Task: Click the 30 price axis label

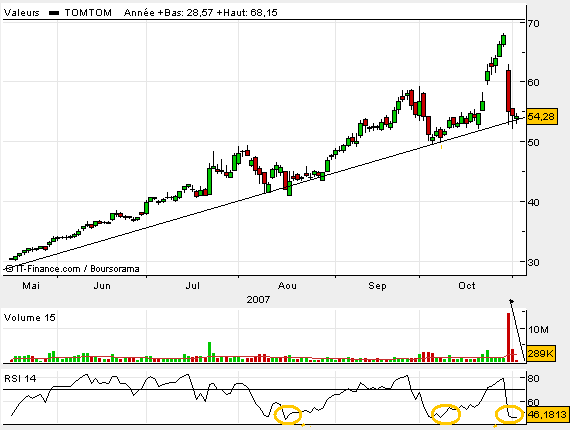Action: click(534, 262)
